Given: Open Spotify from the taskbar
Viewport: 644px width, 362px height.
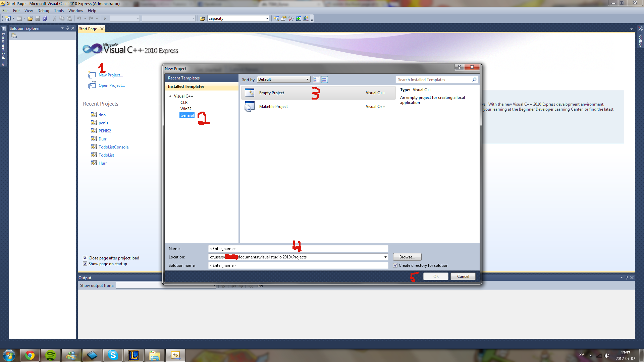Looking at the screenshot, I should [51, 355].
